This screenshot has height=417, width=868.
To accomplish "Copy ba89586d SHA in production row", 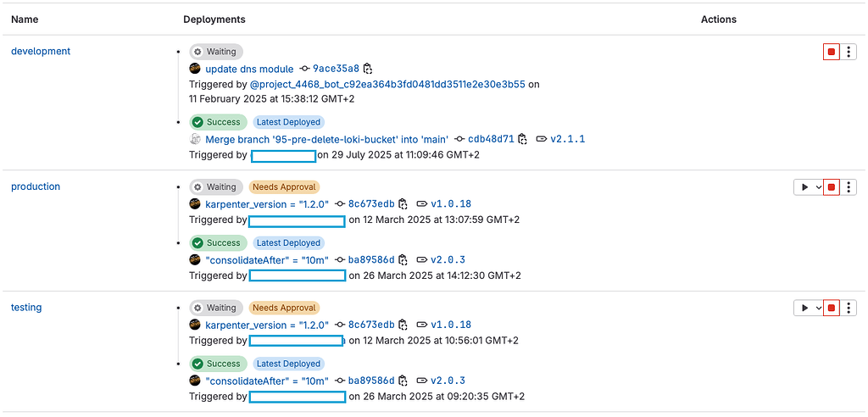I will pos(403,259).
